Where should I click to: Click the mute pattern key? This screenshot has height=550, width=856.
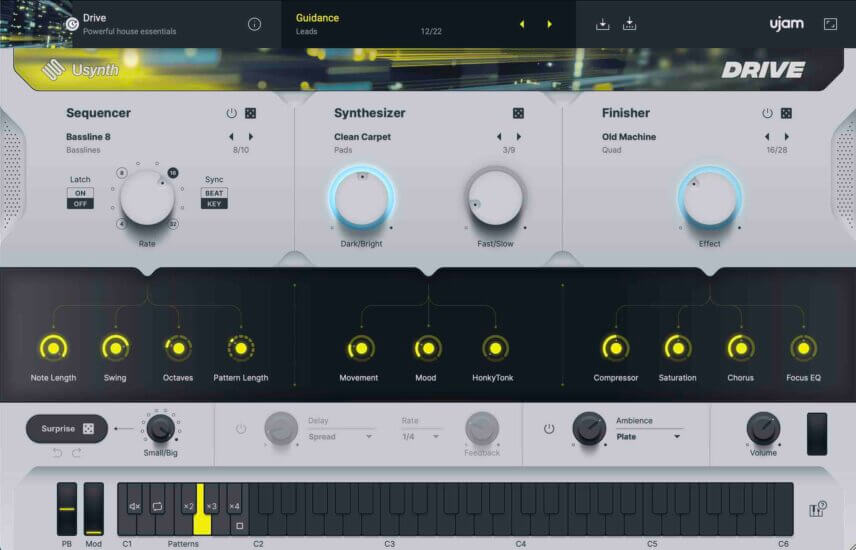[134, 506]
